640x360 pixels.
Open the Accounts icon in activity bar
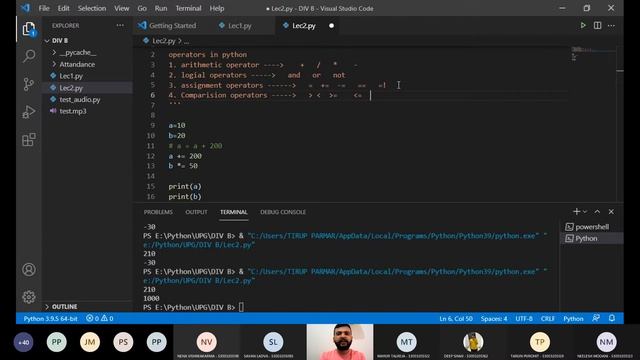29,269
